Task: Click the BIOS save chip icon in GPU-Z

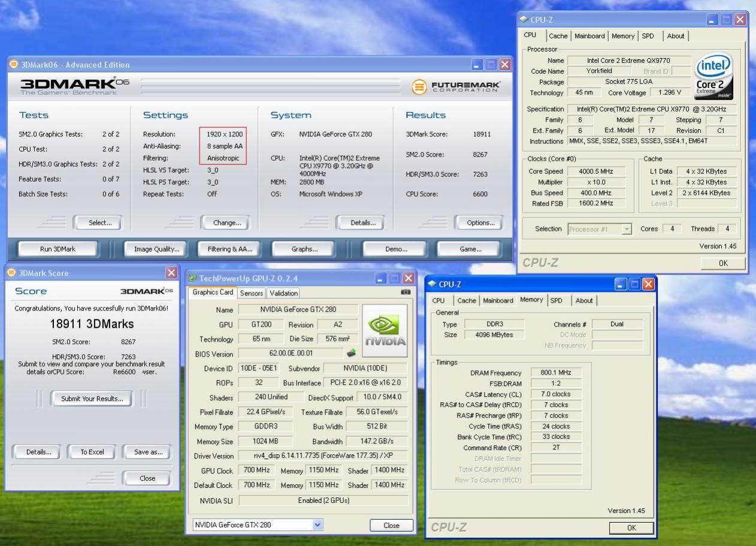Action: tap(350, 354)
